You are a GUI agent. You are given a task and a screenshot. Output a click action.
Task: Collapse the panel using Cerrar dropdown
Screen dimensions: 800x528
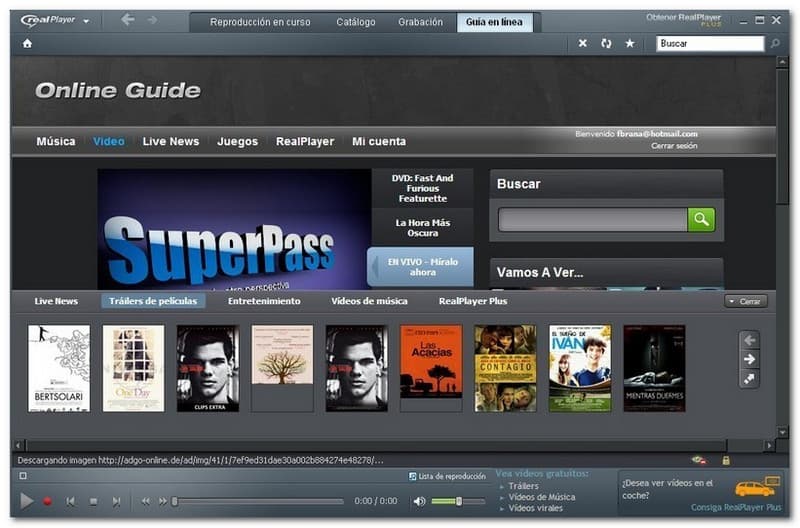coord(746,301)
